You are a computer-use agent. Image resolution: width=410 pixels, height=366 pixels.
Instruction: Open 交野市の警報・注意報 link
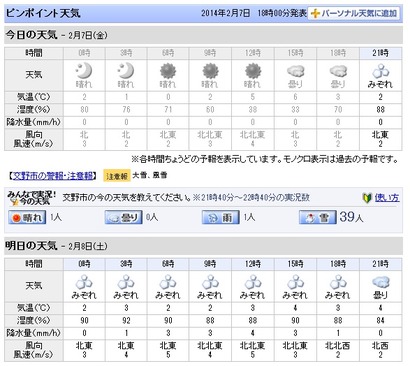coord(53,176)
